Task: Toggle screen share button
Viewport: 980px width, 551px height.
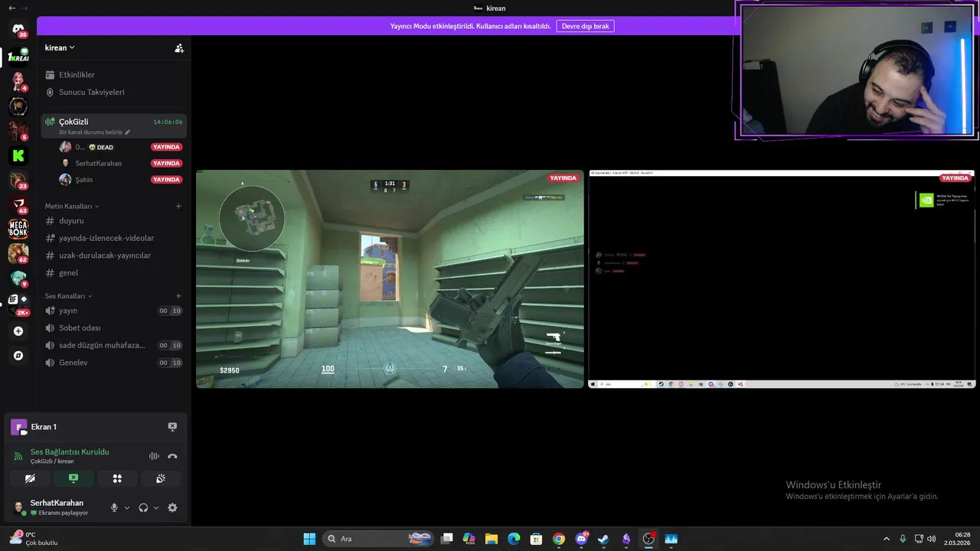Action: pyautogui.click(x=73, y=478)
